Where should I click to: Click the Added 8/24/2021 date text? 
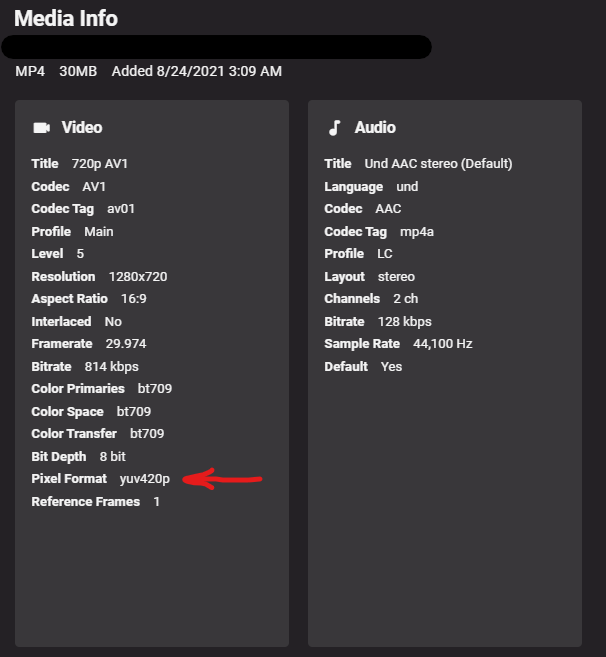(197, 71)
